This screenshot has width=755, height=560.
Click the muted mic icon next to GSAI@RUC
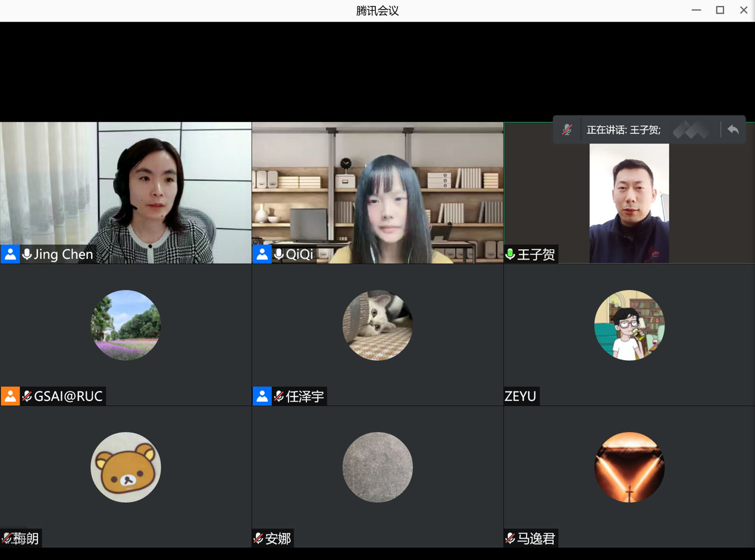pyautogui.click(x=27, y=396)
